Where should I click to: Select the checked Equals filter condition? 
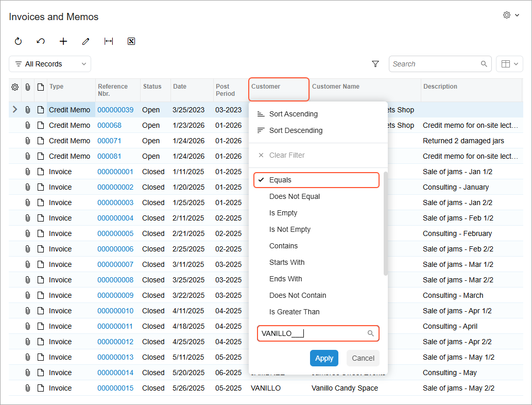(x=280, y=180)
